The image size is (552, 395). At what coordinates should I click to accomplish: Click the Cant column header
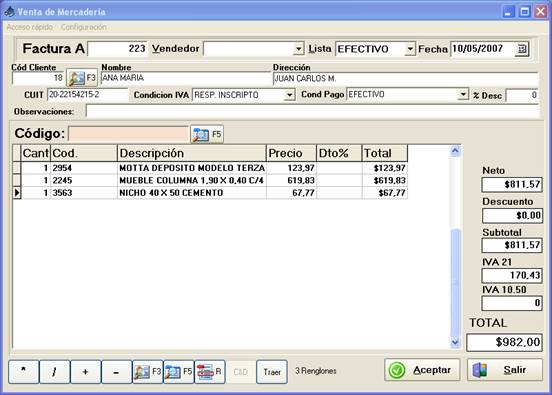(36, 153)
